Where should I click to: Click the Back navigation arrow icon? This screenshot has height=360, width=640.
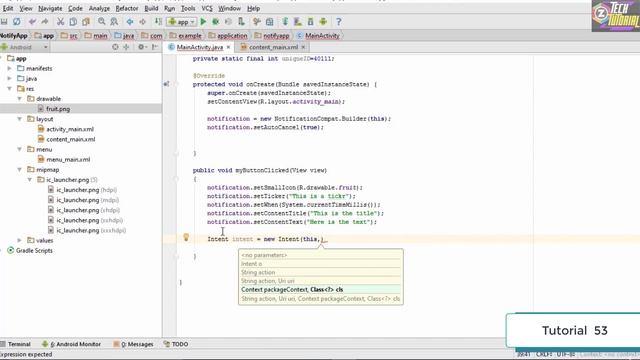pos(130,22)
